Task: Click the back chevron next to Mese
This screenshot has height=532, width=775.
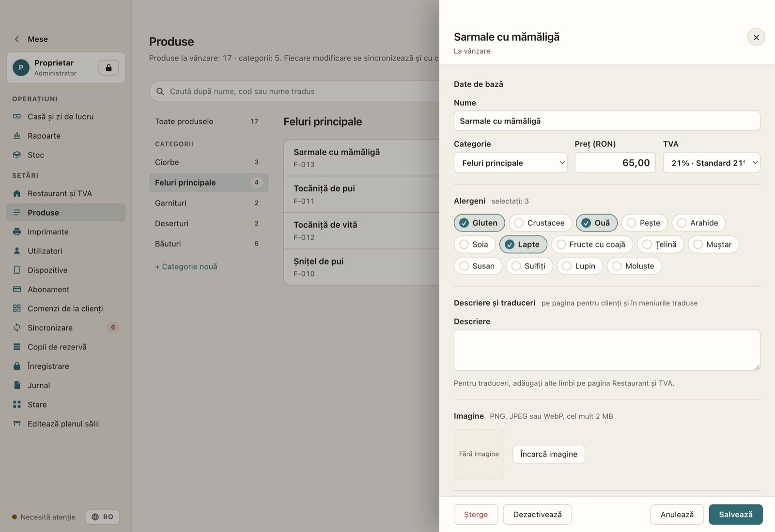Action: pyautogui.click(x=17, y=39)
